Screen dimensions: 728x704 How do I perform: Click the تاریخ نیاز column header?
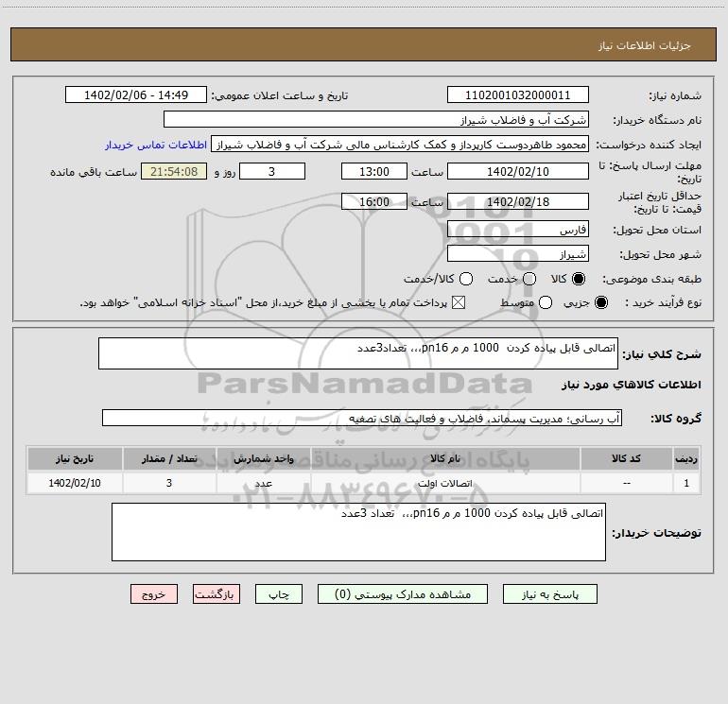(x=75, y=458)
